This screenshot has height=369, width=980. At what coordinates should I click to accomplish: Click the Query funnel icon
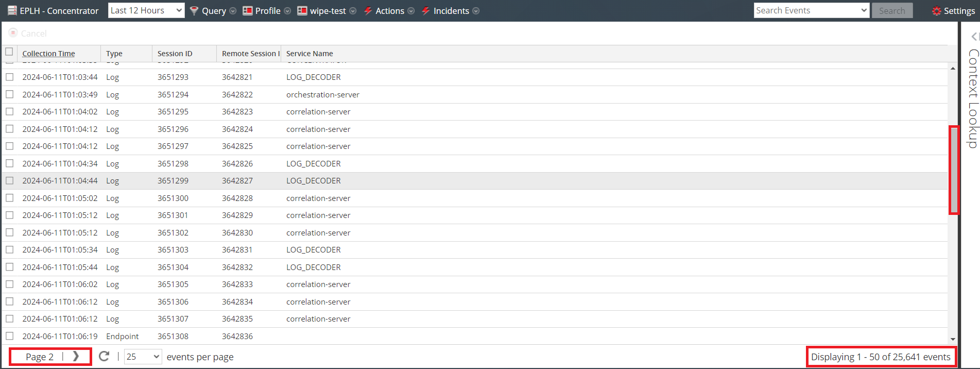tap(194, 11)
